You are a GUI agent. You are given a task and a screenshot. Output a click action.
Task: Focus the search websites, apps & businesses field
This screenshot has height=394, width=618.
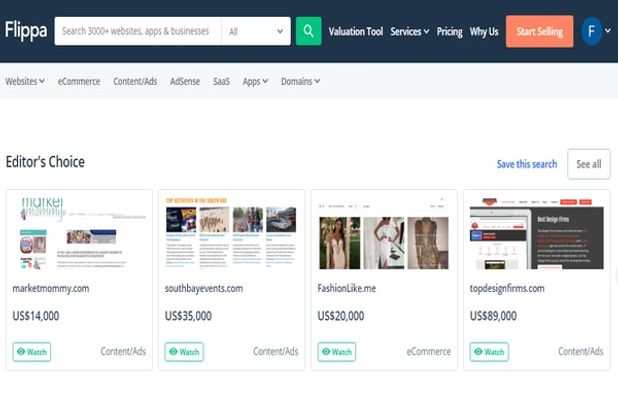[138, 31]
